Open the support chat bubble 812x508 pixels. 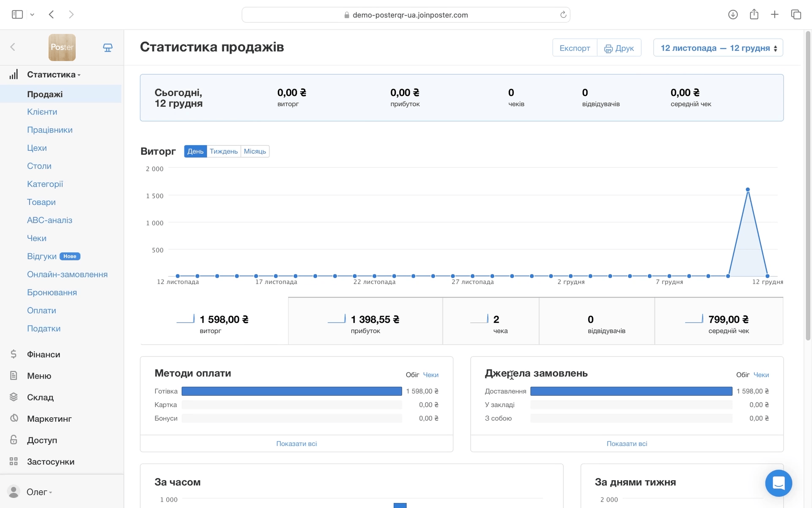pyautogui.click(x=778, y=483)
